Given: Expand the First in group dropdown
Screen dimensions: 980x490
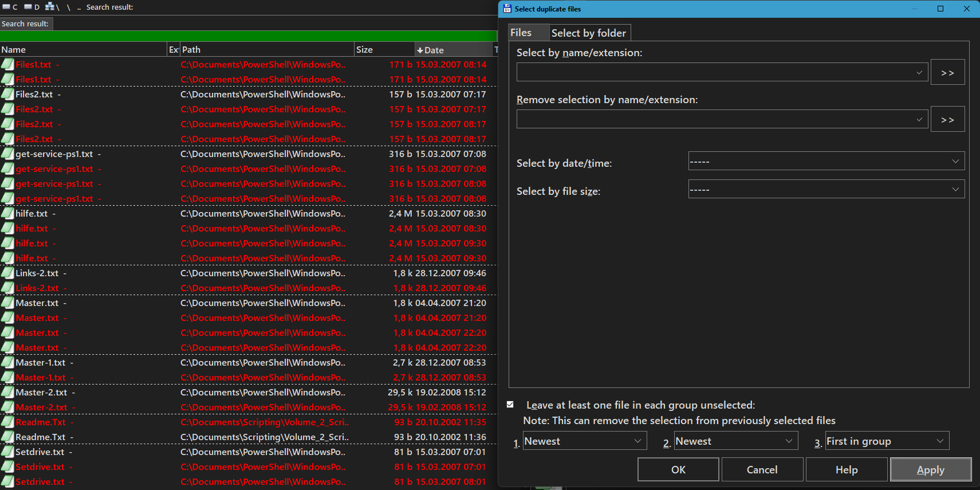Looking at the screenshot, I should [887, 441].
